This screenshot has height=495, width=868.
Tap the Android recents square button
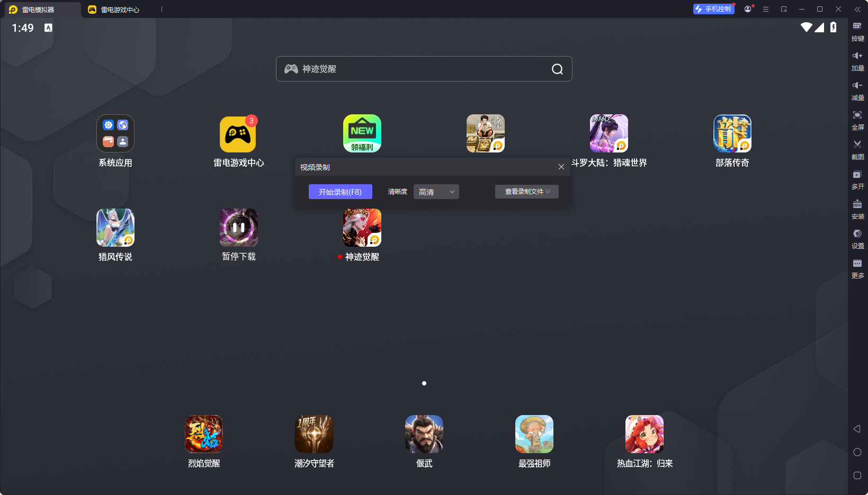(x=857, y=475)
